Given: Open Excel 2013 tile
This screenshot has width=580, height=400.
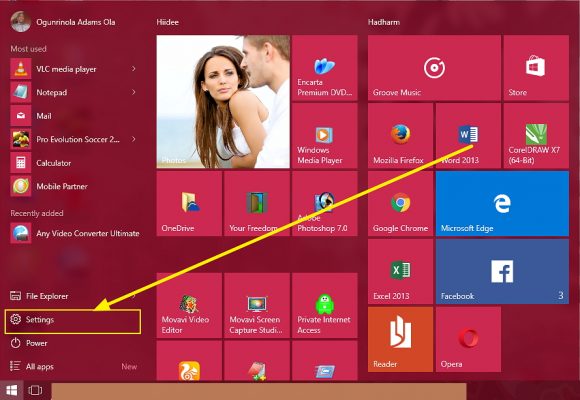Looking at the screenshot, I should (400, 272).
